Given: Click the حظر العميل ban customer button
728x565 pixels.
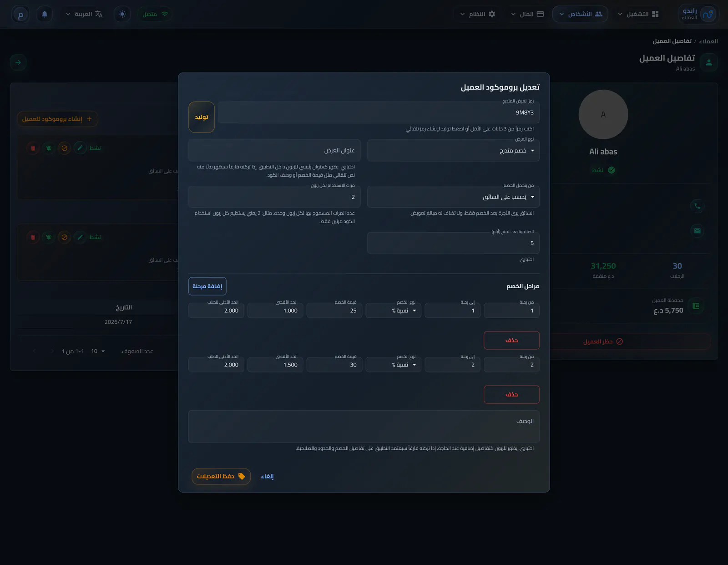Looking at the screenshot, I should coord(603,341).
